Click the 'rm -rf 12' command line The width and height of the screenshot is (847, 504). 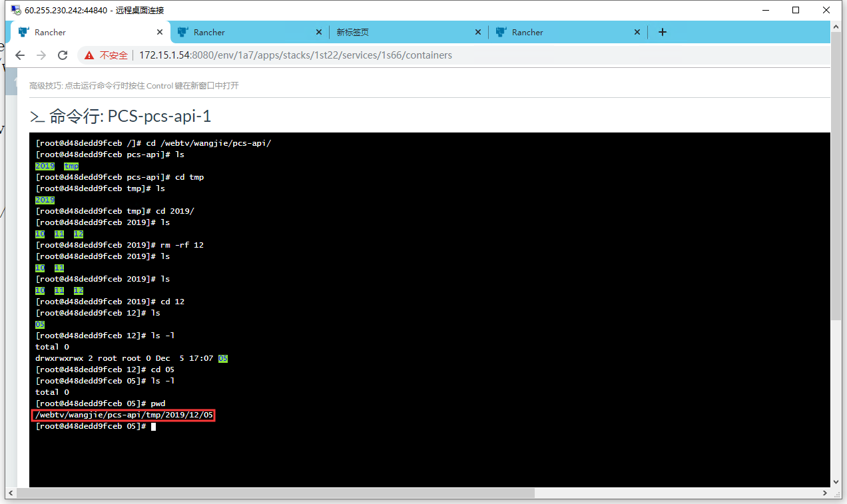click(120, 245)
